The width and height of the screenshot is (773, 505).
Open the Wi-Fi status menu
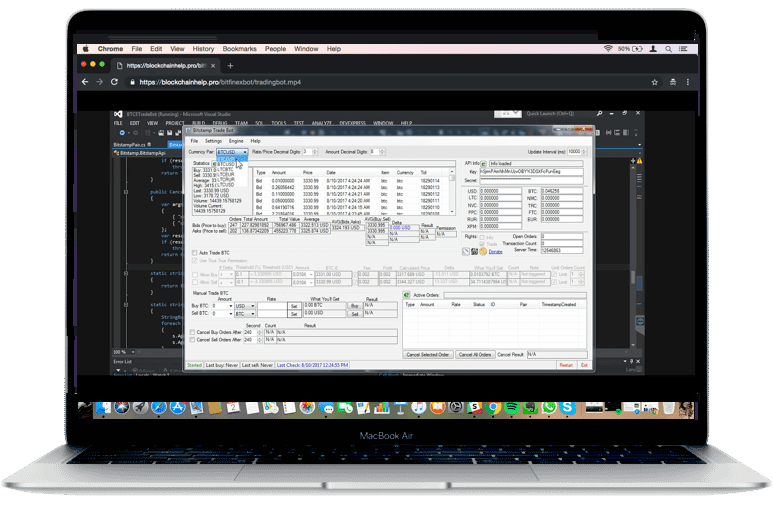click(608, 49)
